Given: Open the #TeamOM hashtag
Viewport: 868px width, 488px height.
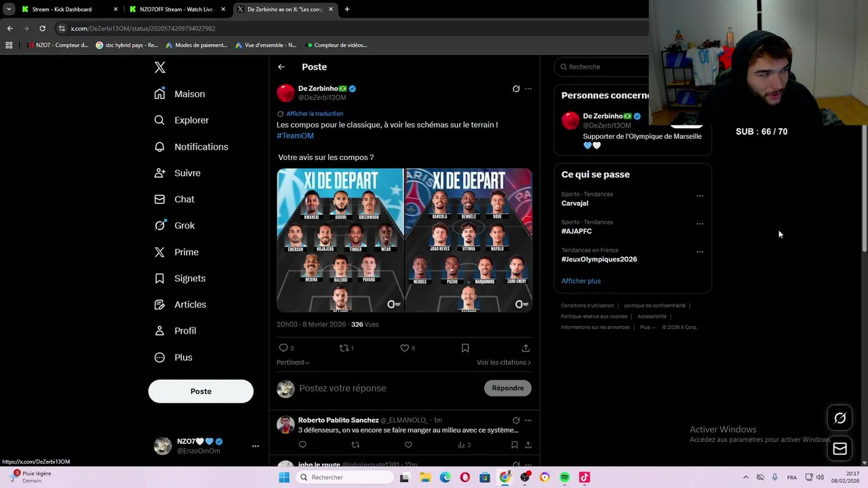Looking at the screenshot, I should click(295, 136).
